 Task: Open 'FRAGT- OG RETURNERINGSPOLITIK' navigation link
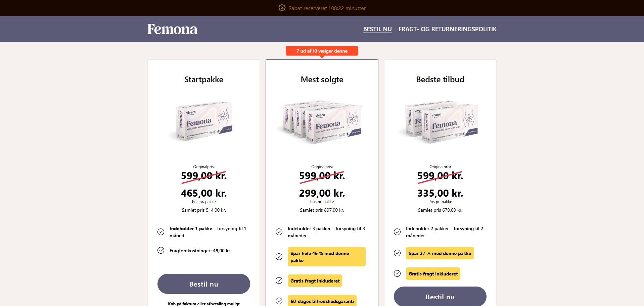coord(447,29)
